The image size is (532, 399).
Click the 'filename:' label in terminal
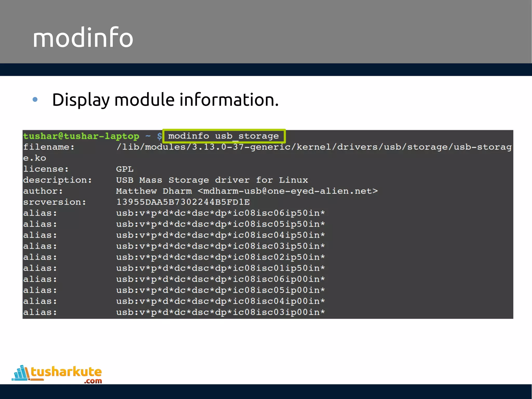[49, 147]
